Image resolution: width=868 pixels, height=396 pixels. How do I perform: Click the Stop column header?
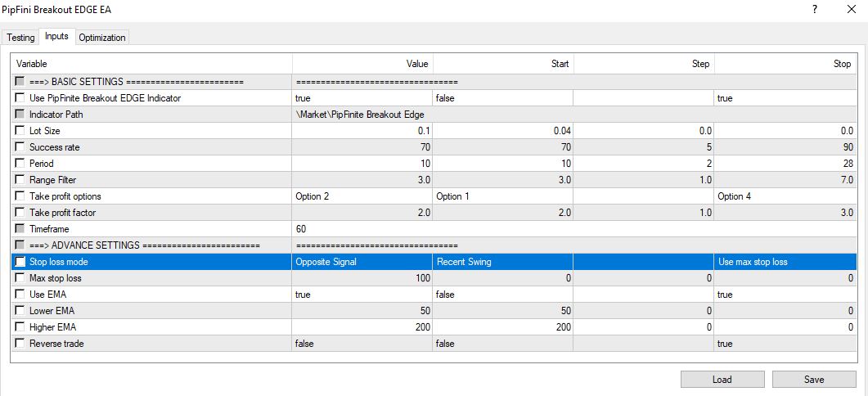coord(785,64)
